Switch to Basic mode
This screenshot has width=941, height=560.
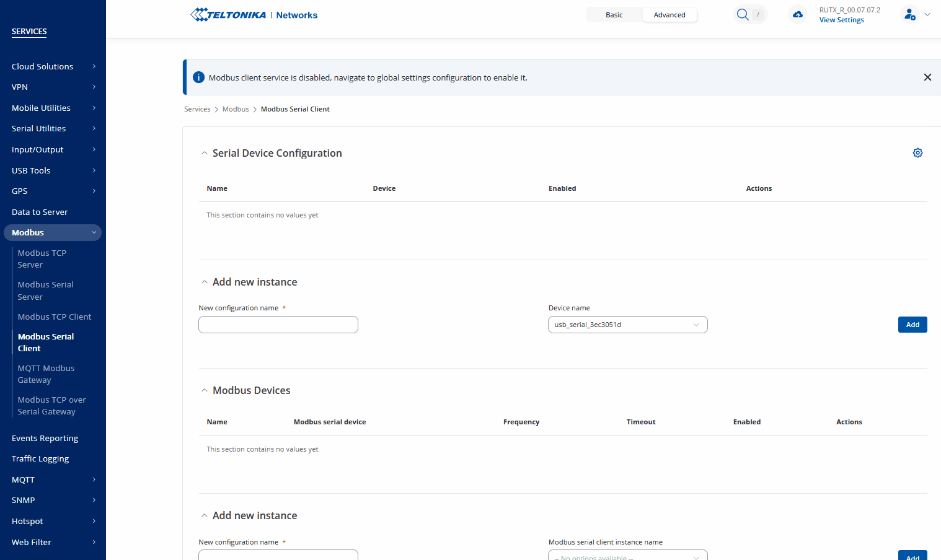[x=614, y=15]
